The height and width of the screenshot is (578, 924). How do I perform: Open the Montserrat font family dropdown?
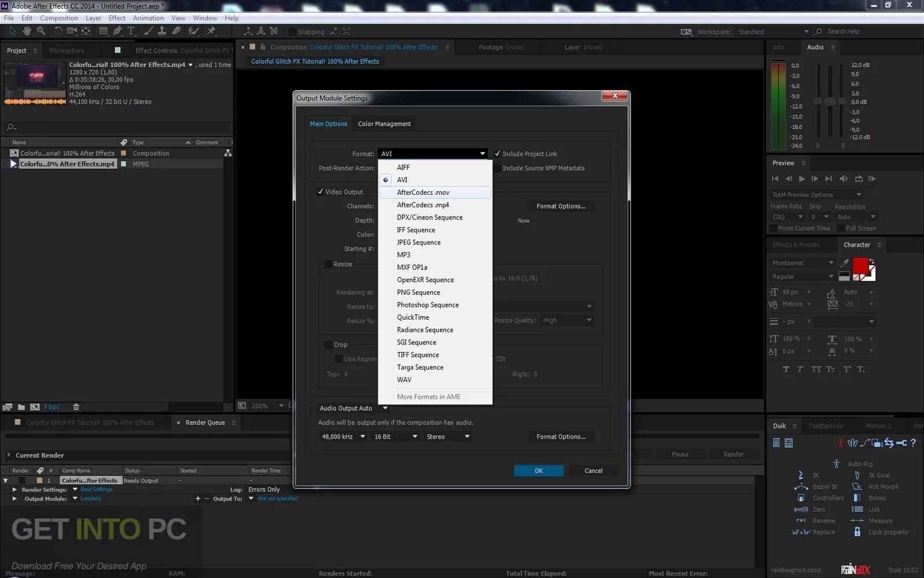(x=803, y=263)
